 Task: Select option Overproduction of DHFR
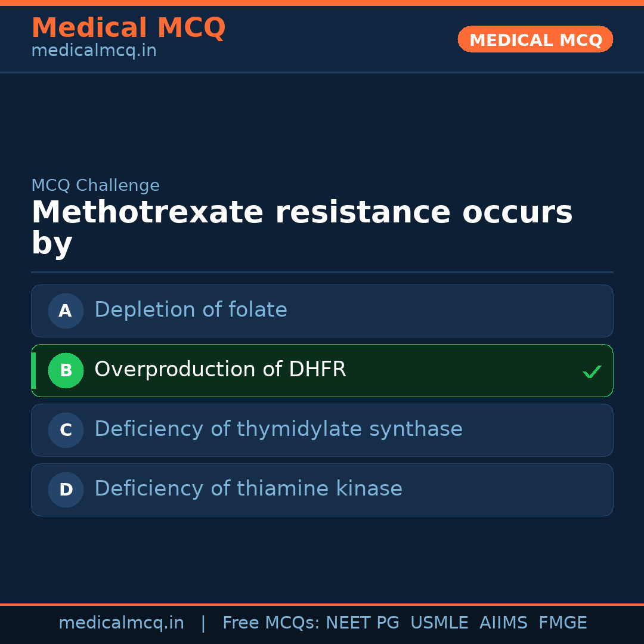[x=220, y=370]
